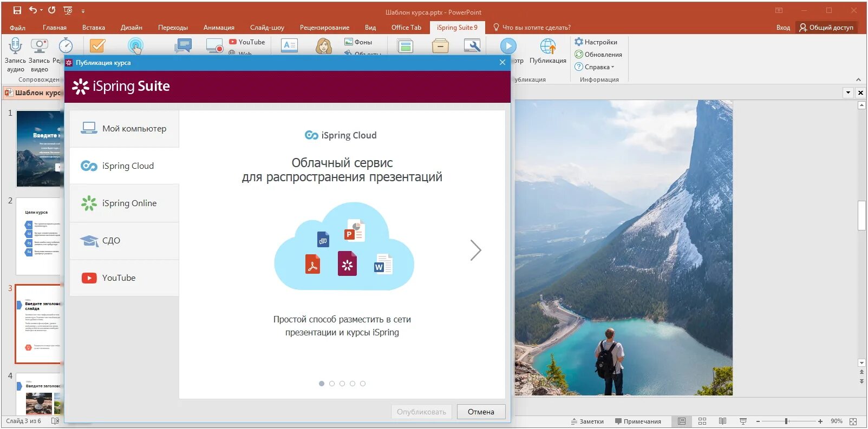Open the Рецензирование ribbon tab
Image resolution: width=868 pixels, height=429 pixels.
324,28
